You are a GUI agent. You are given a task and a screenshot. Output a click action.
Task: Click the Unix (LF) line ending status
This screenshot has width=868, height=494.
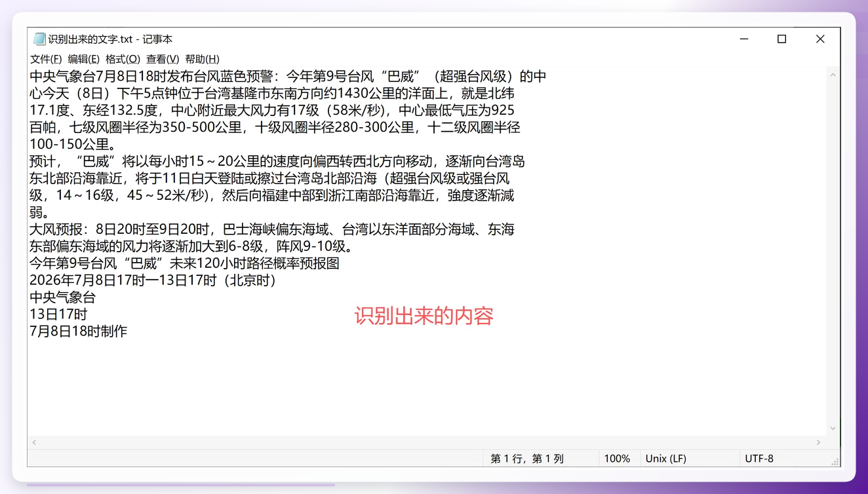(x=666, y=459)
